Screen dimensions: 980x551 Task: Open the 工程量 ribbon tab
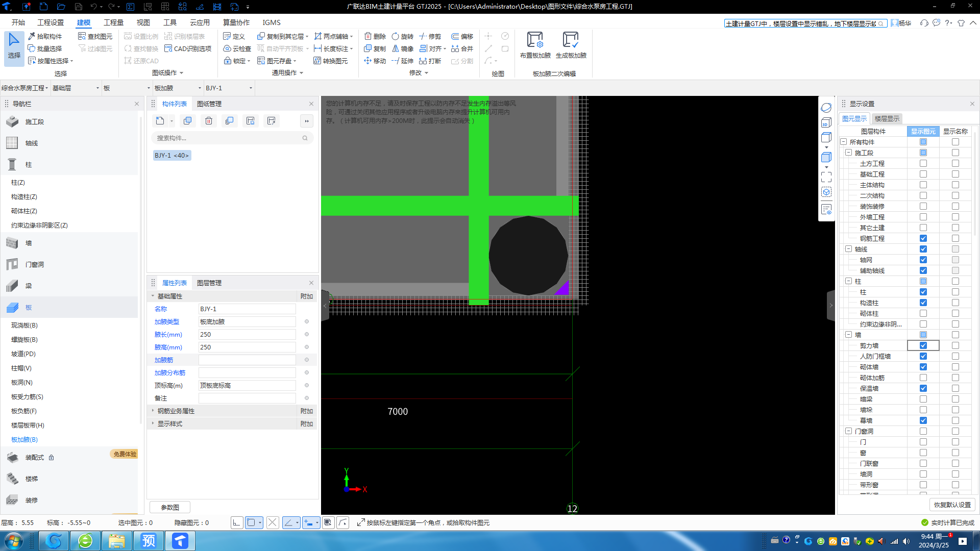113,22
